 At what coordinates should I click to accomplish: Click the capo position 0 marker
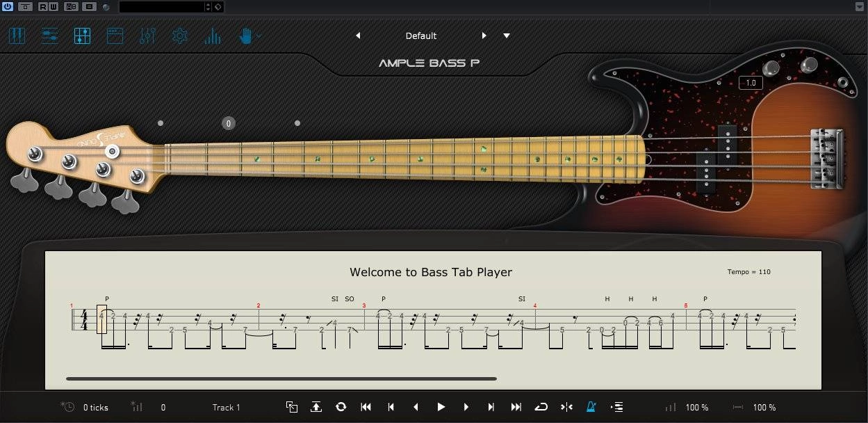(x=228, y=123)
